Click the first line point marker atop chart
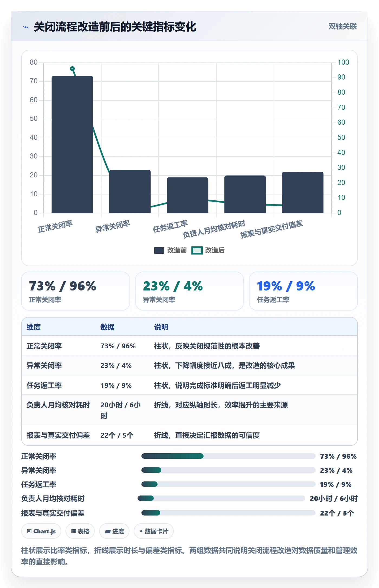Viewport: 379px width, 588px height. tap(72, 69)
